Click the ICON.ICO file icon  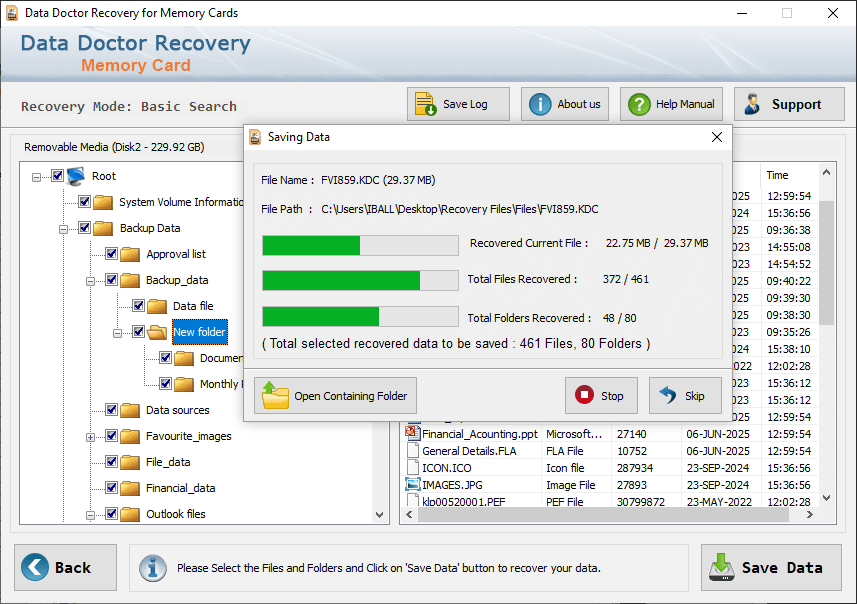413,467
